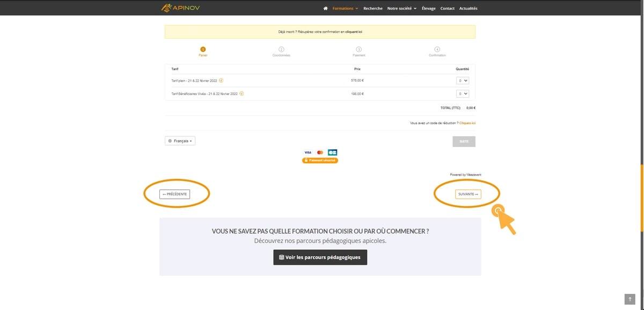Select step 2 Coordonnées
The height and width of the screenshot is (310, 644).
coord(281,49)
